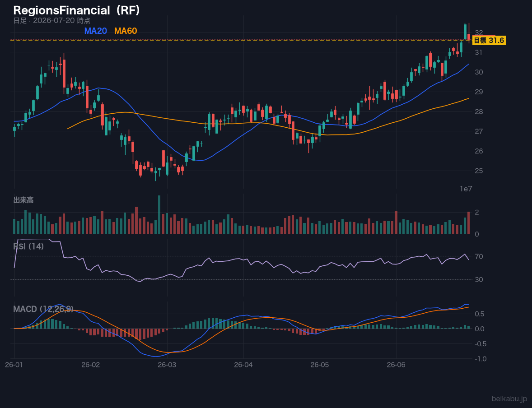
Task: Click the MACD -0.5 axis label
Action: point(481,344)
